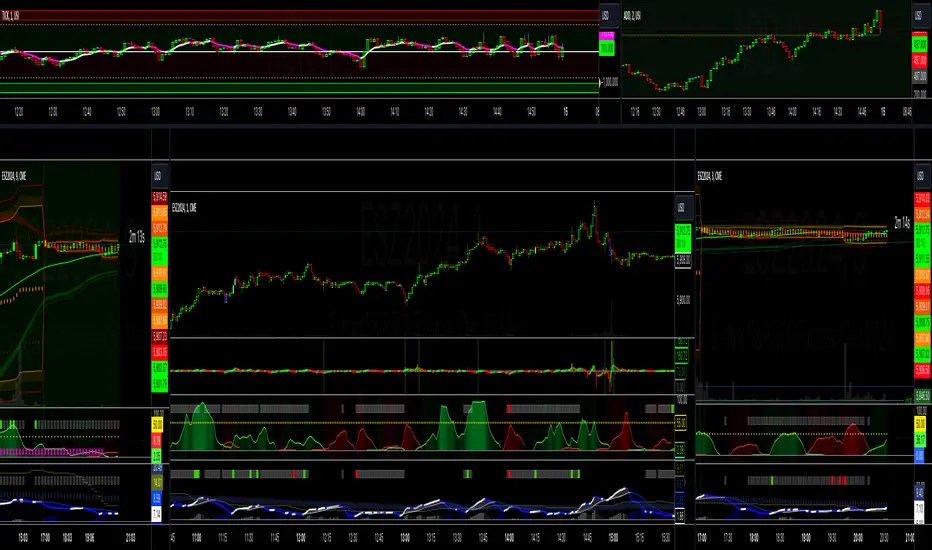The image size is (932, 550).
Task: Click 20:00 on right ES chart time axis
Action: [x=858, y=537]
